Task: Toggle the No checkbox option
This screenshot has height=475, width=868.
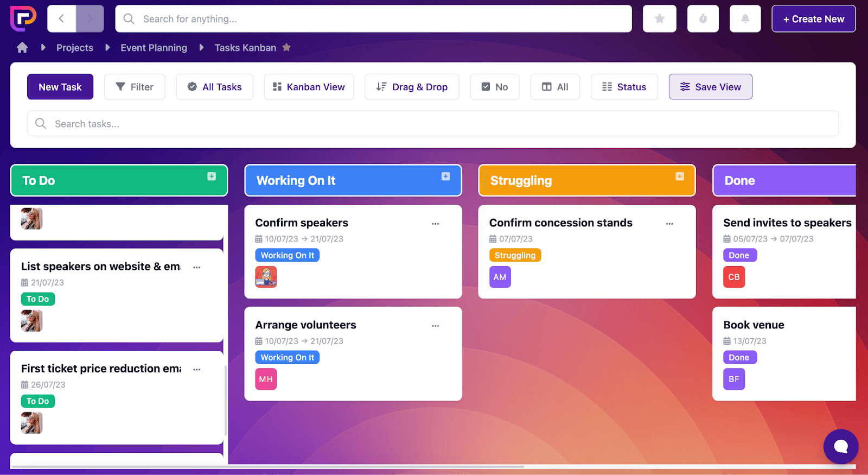Action: point(494,87)
